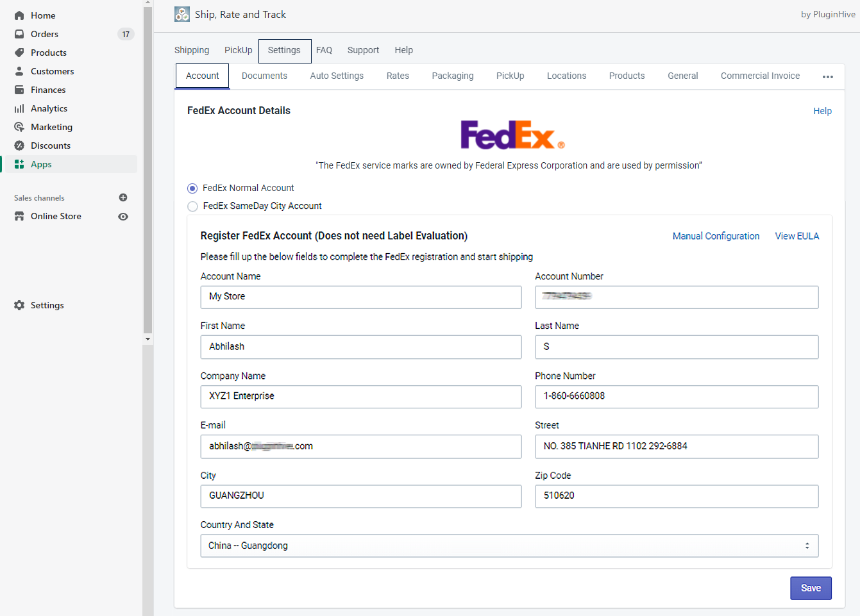Click the Street input field
Screen dimensions: 860x616
(x=677, y=446)
